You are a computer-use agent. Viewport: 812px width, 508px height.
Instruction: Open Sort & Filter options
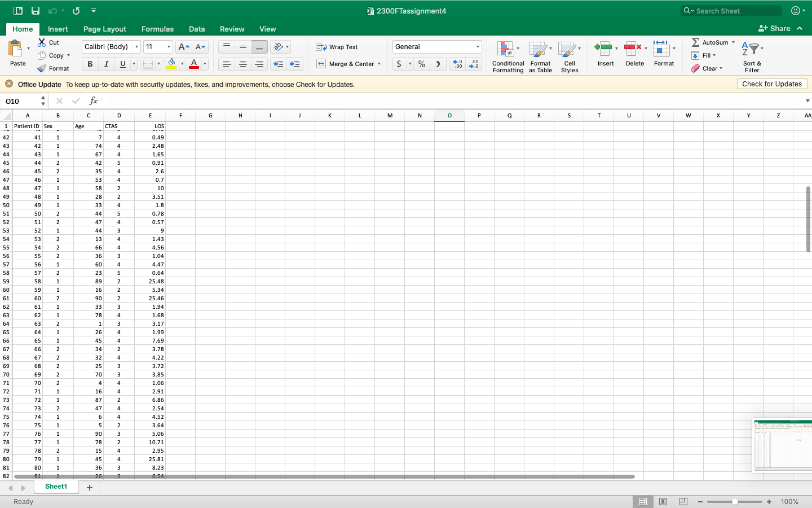(752, 56)
